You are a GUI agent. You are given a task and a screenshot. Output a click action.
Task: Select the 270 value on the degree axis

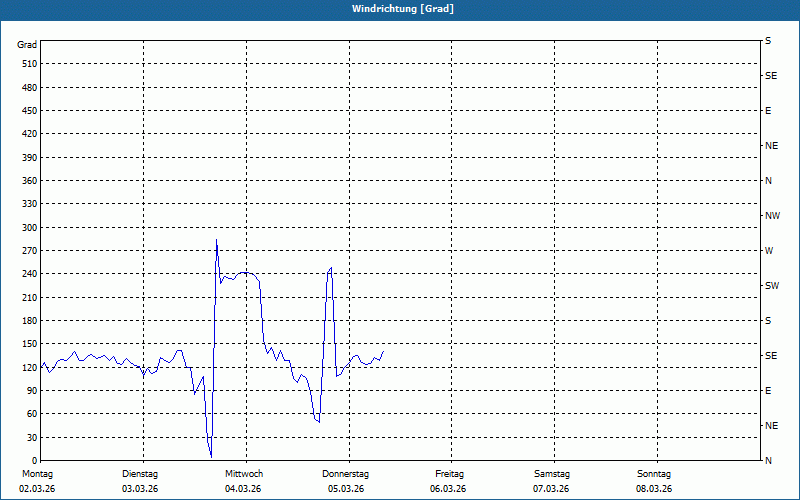point(30,251)
